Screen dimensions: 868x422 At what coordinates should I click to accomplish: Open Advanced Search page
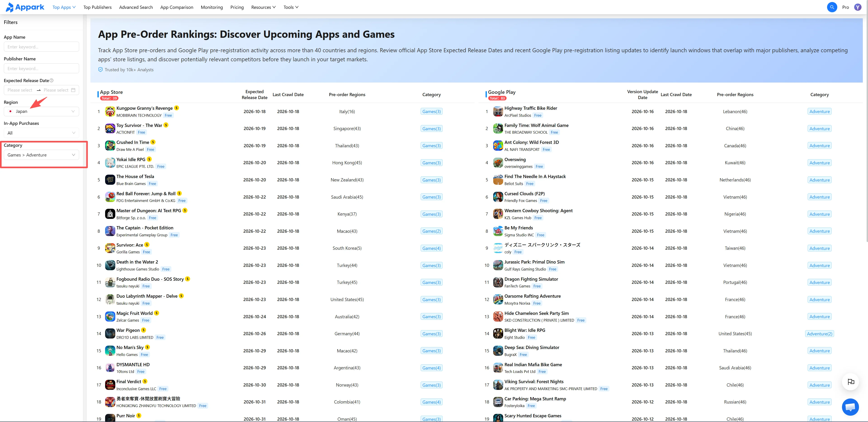click(136, 7)
